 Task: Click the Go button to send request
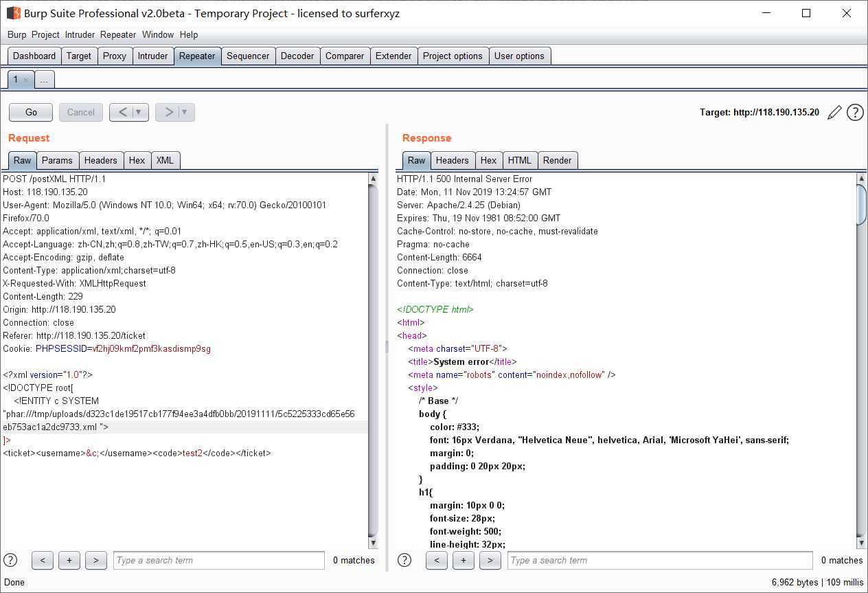tap(31, 112)
